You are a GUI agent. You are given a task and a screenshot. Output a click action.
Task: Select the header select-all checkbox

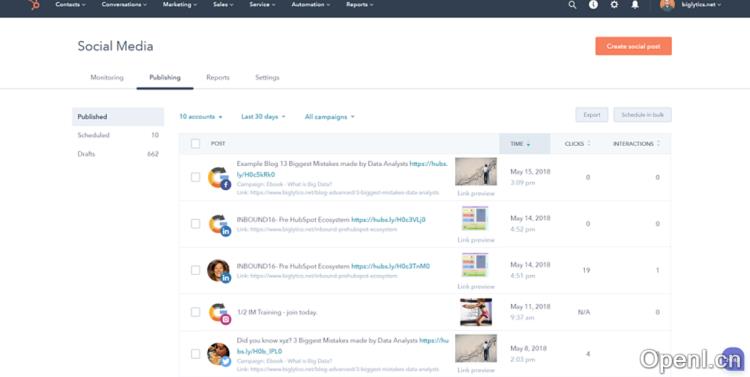pyautogui.click(x=195, y=144)
